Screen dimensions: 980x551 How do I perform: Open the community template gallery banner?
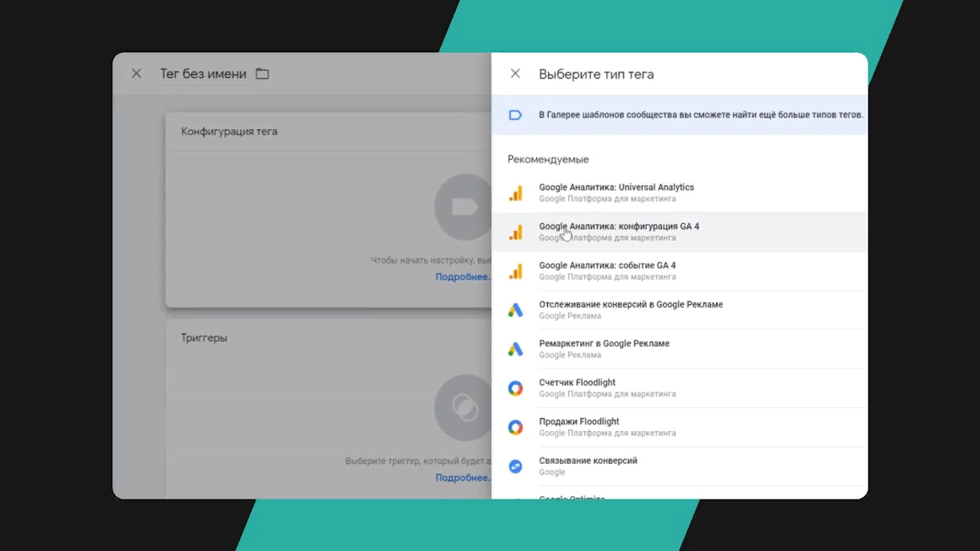tap(679, 115)
